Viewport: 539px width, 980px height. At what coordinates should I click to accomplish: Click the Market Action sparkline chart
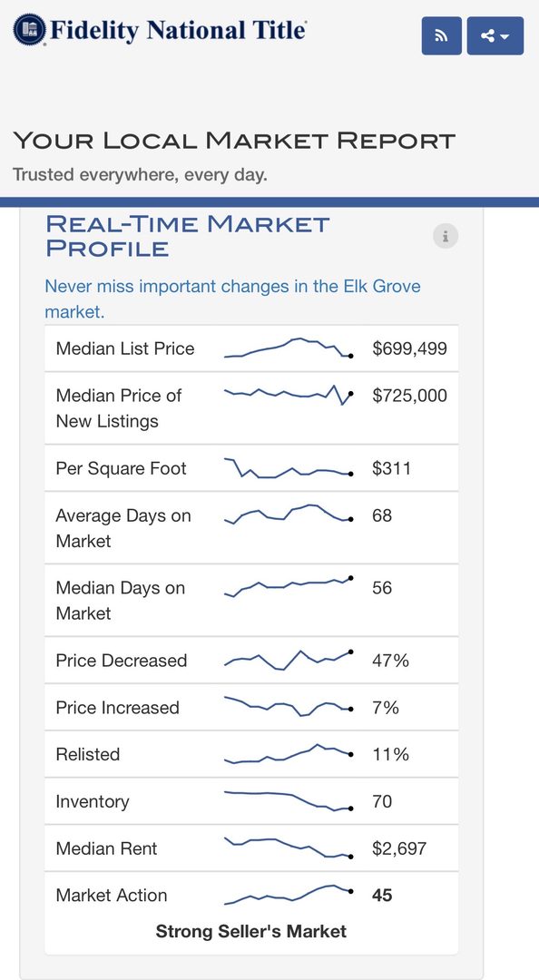point(289,895)
